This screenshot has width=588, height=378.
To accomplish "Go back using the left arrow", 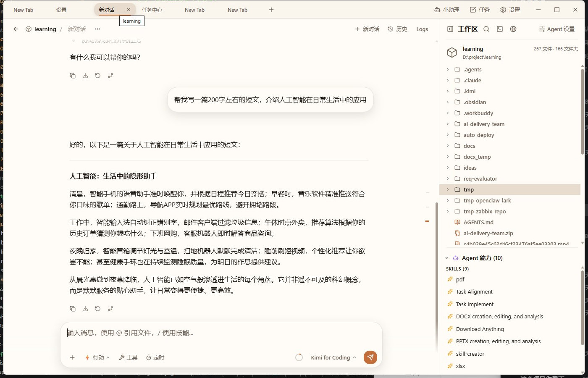I will (x=16, y=29).
